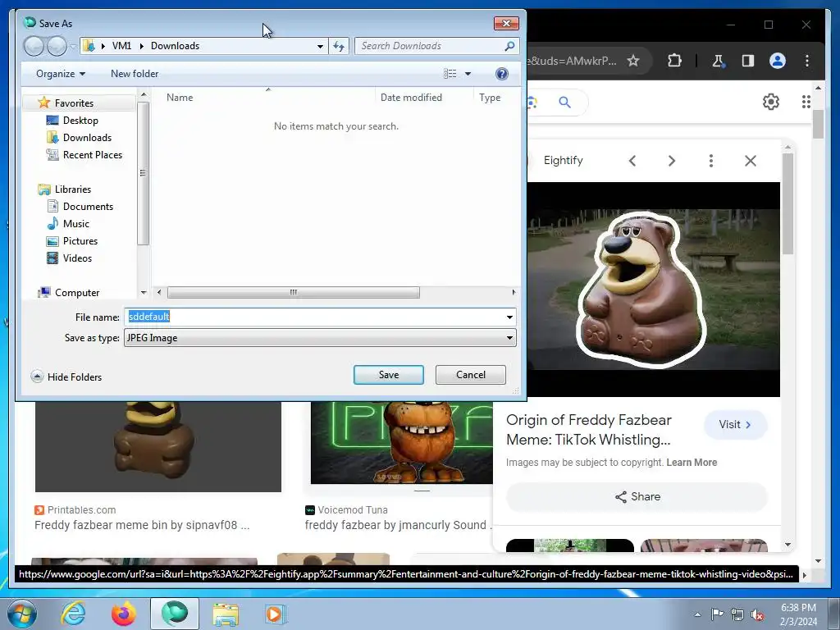Go to previous image in preview panel
This screenshot has width=840, height=630.
(632, 161)
